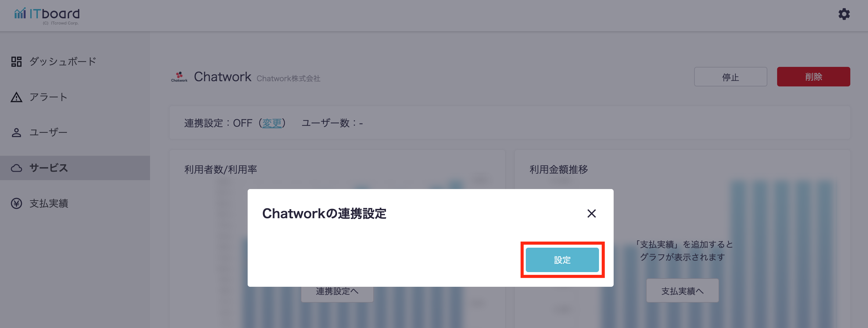
Task: Click the 設定 button in dialog
Action: coord(562,260)
